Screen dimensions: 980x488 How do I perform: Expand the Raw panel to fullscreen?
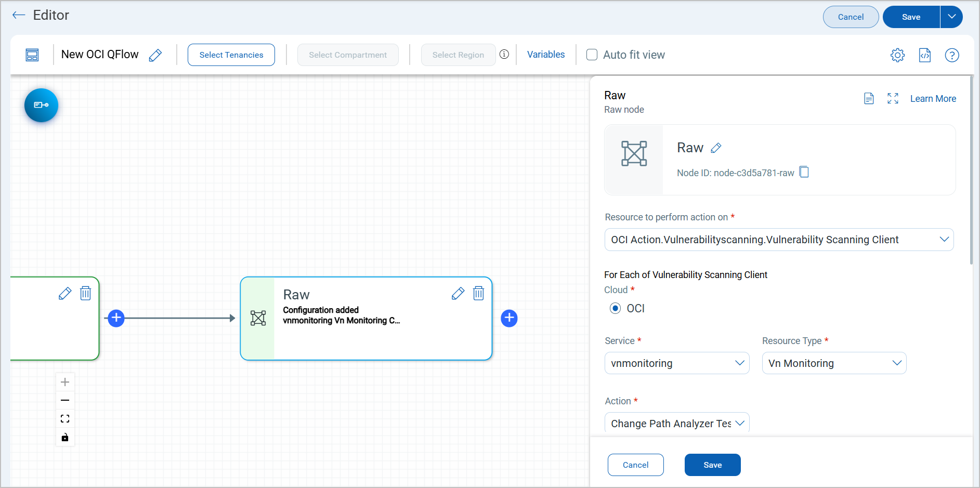893,99
